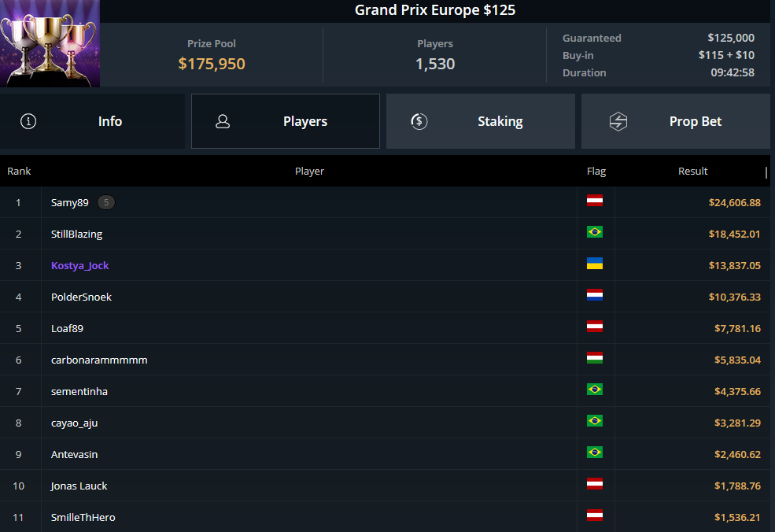Open highlighted player Kostya_Jock

pos(79,265)
